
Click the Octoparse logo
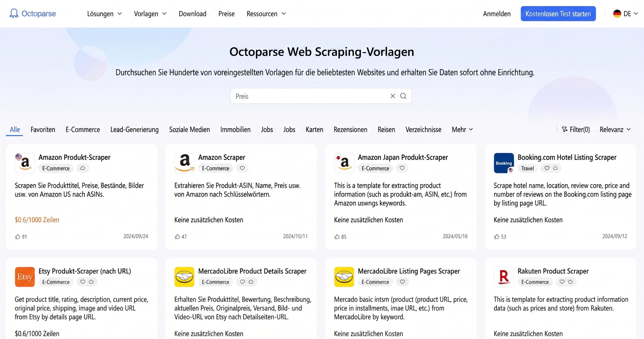pos(33,14)
